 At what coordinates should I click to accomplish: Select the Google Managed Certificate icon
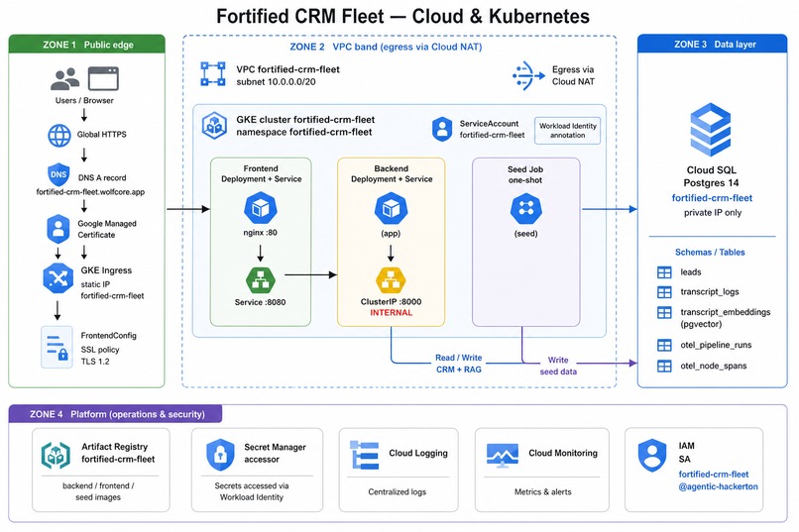coord(58,229)
